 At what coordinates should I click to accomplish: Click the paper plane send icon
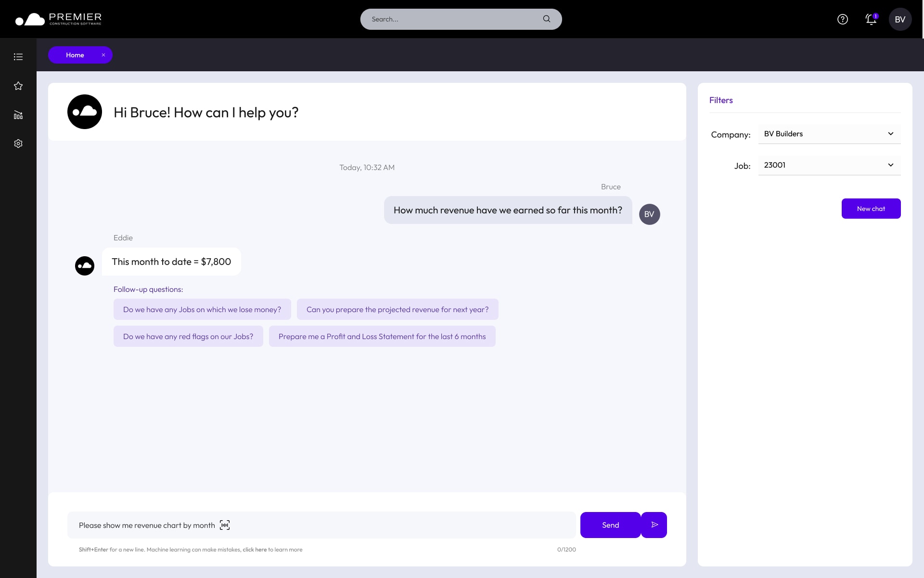(654, 525)
